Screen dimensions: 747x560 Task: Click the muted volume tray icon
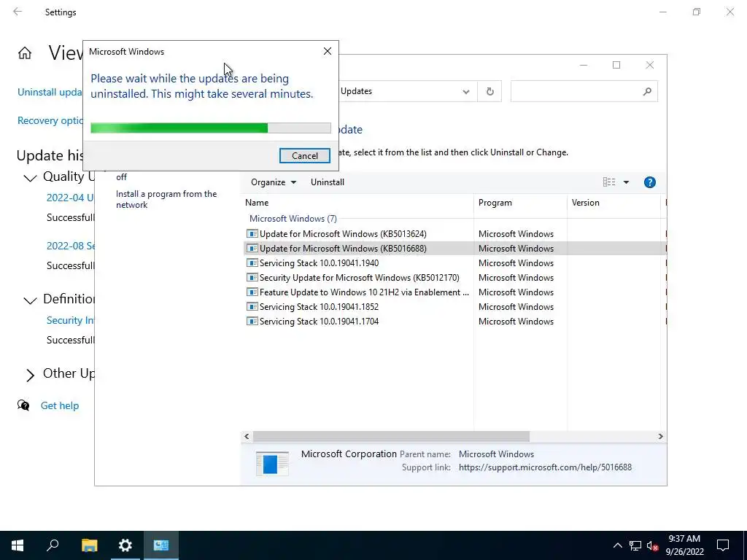[653, 545]
